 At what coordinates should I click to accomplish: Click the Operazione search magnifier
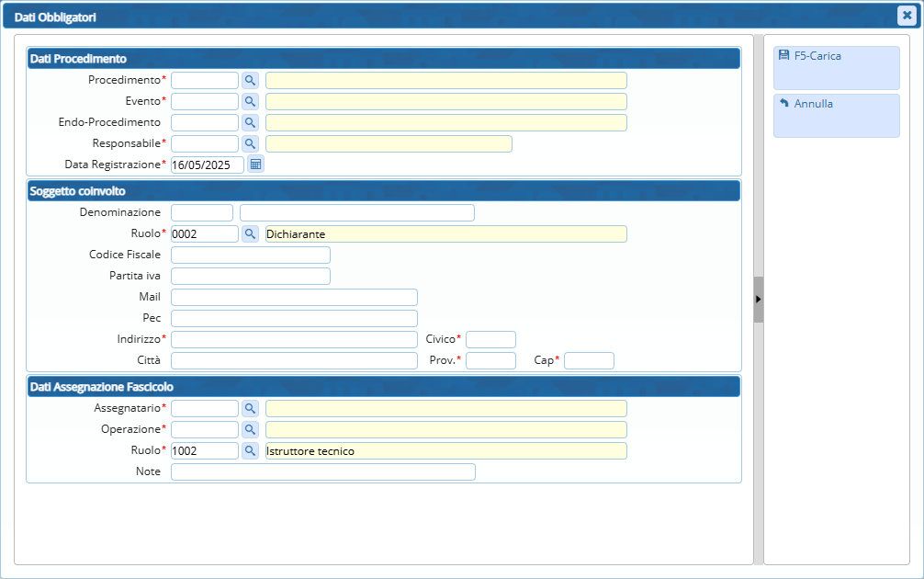[x=250, y=429]
